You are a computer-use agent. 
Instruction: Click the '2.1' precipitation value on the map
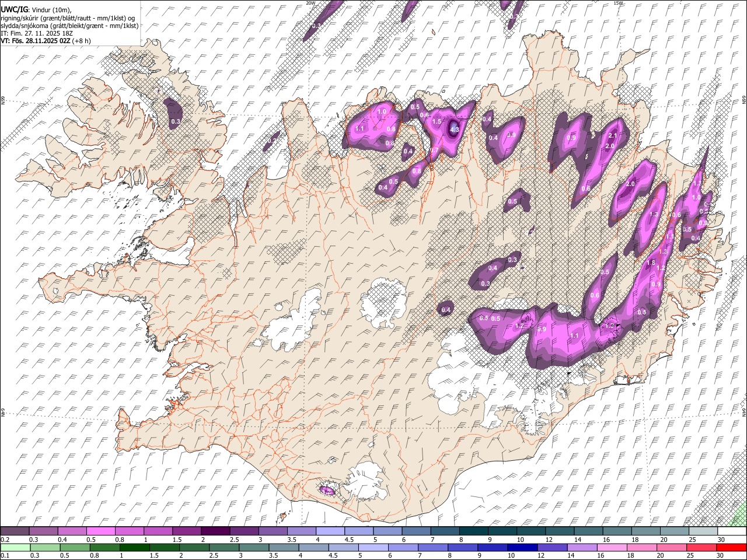coord(613,135)
